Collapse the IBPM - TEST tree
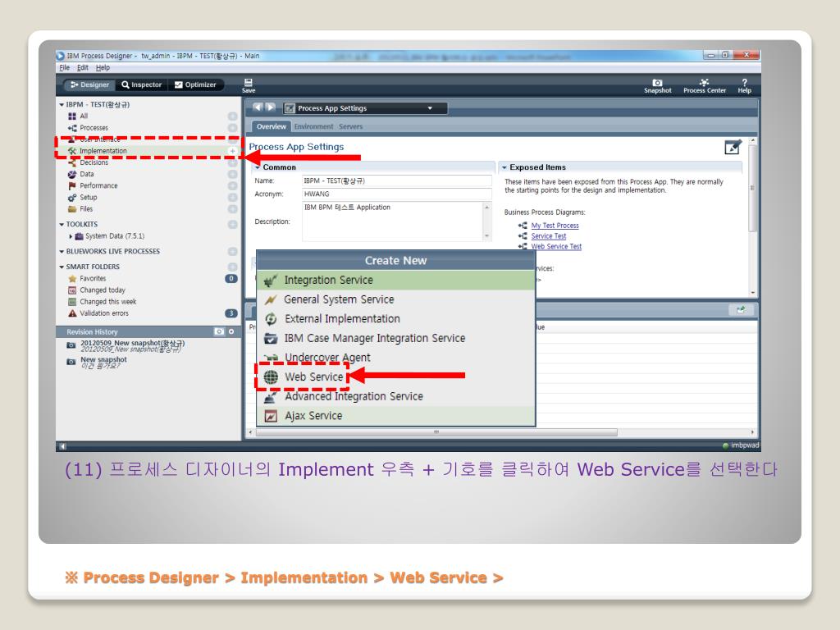Viewport: 840px width, 630px height. [62, 105]
